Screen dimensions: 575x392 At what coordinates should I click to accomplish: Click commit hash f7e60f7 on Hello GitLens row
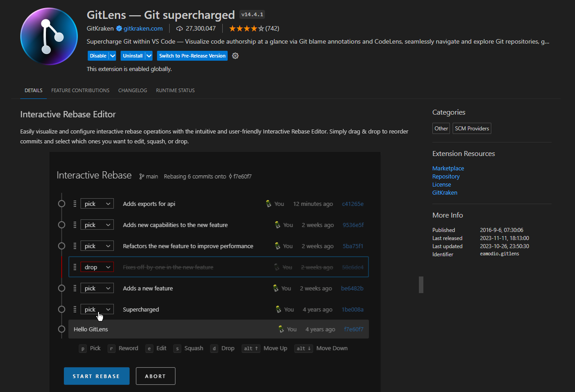354,329
